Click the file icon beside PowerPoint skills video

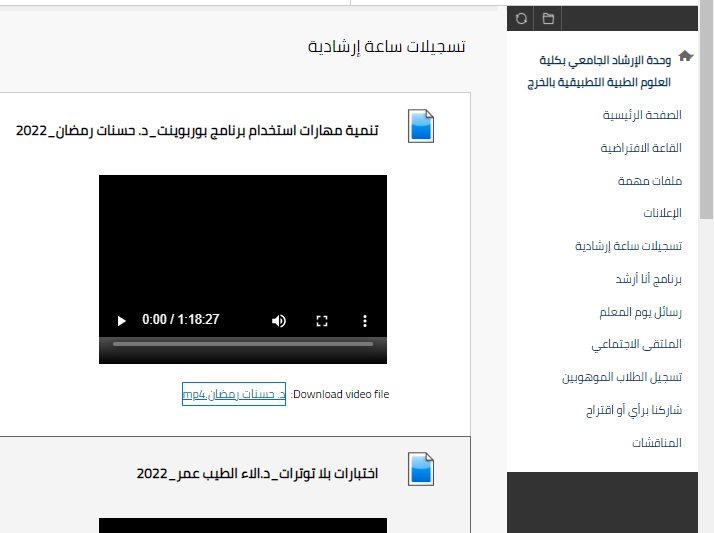point(421,126)
